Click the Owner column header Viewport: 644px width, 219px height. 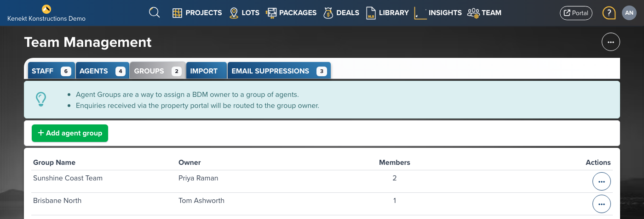pyautogui.click(x=190, y=163)
